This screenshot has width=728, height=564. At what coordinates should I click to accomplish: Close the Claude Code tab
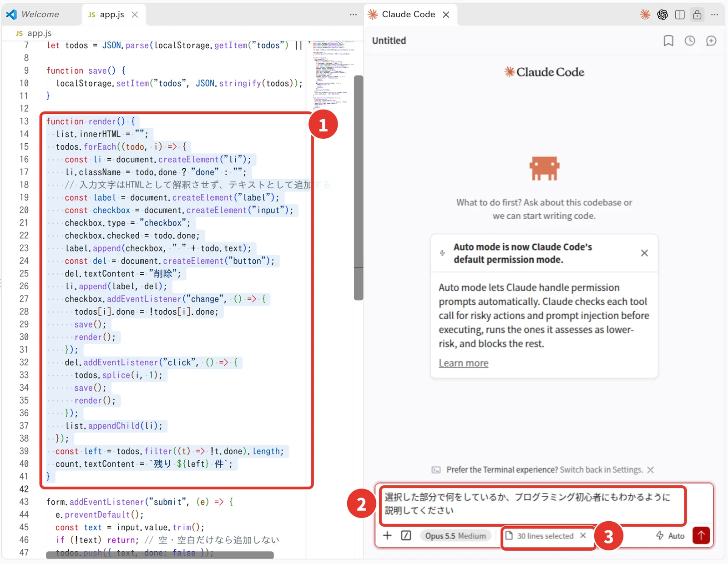pyautogui.click(x=446, y=15)
